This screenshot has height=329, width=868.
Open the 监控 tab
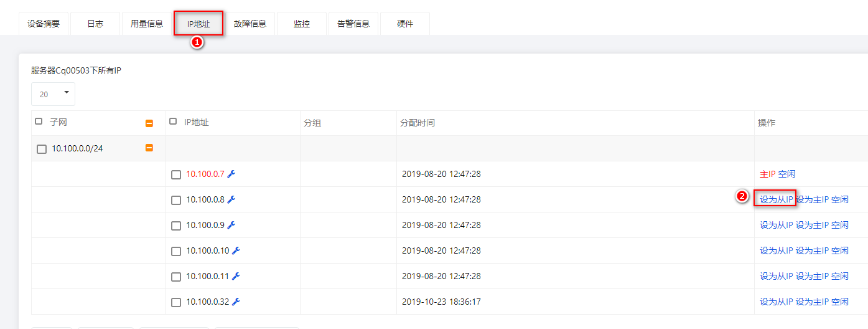coord(302,24)
